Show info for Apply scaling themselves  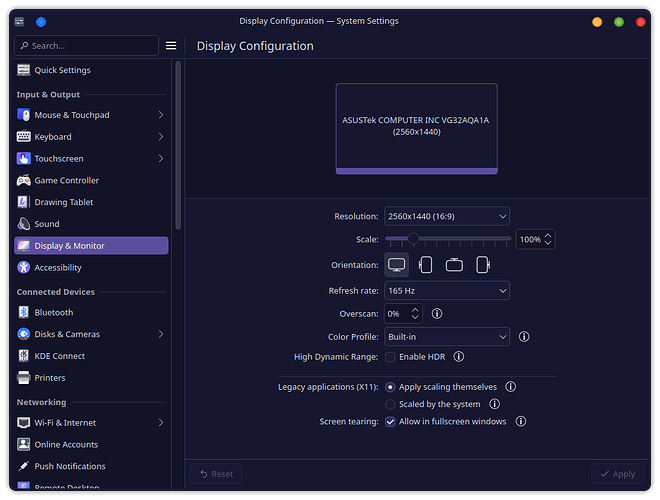pos(511,387)
